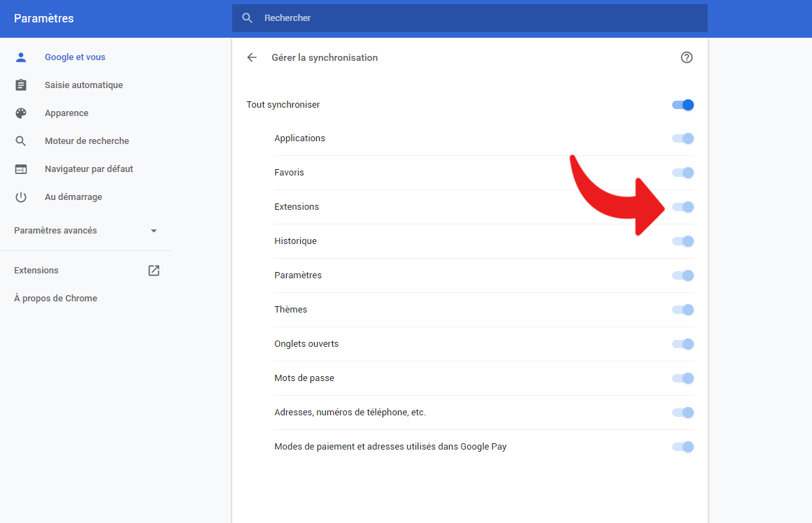
Task: Click the Rechercher search field
Action: (470, 18)
